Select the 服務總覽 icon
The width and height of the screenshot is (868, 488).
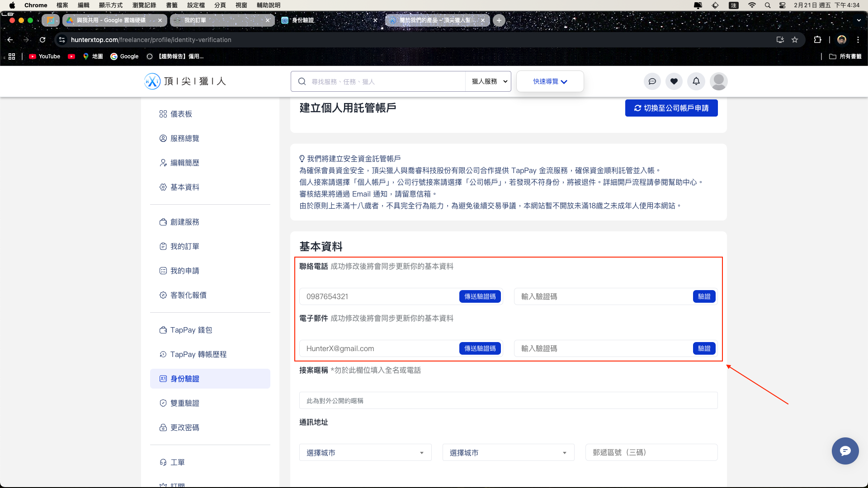click(163, 138)
